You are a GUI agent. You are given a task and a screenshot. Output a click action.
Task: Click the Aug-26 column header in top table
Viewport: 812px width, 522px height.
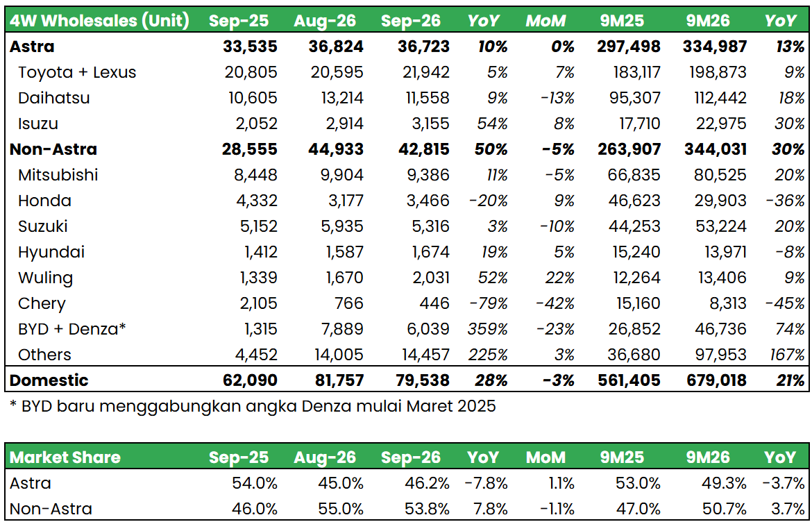pos(325,21)
